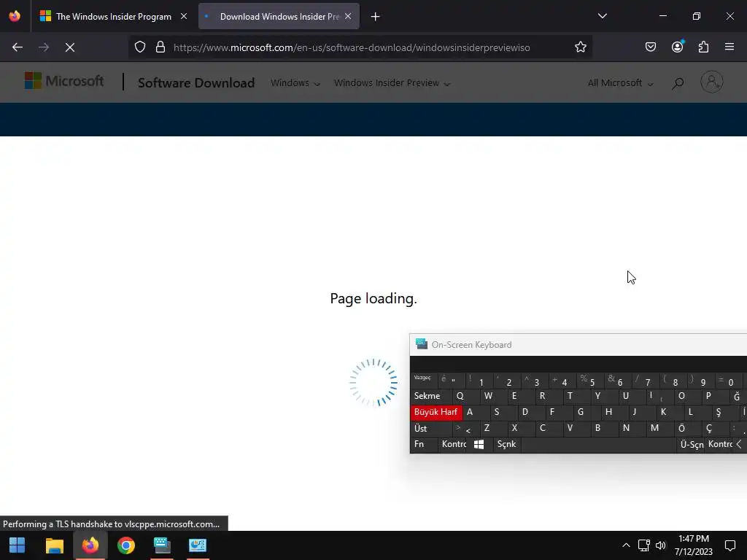Image resolution: width=747 pixels, height=560 pixels.
Task: Show hidden tray icons chevron
Action: [x=626, y=545]
